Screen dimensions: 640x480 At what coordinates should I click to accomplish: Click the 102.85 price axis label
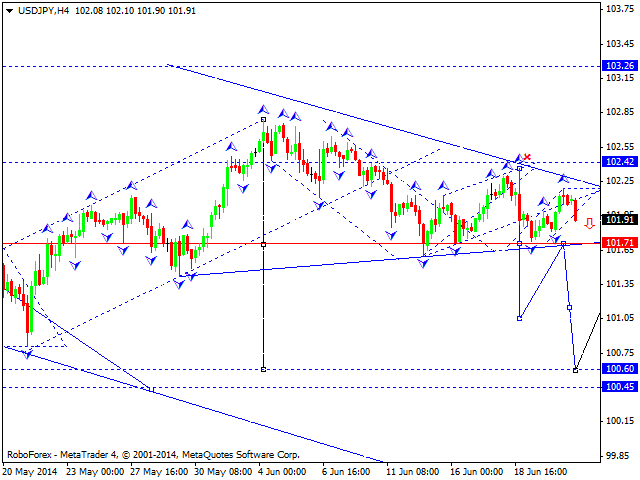[x=620, y=112]
